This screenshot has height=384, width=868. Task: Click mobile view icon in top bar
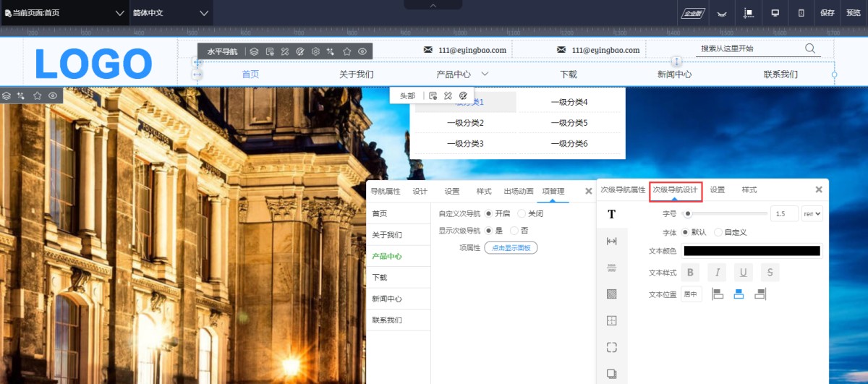[801, 13]
